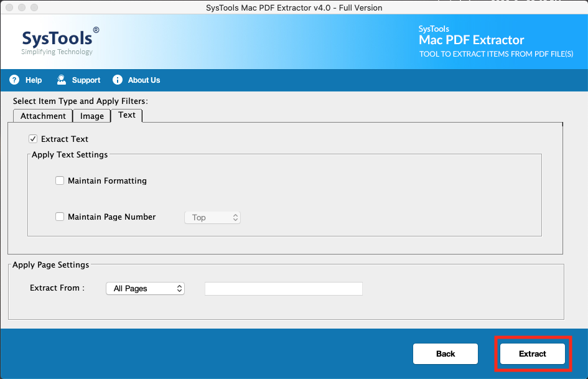The image size is (588, 379).
Task: Click the Back button
Action: (446, 353)
